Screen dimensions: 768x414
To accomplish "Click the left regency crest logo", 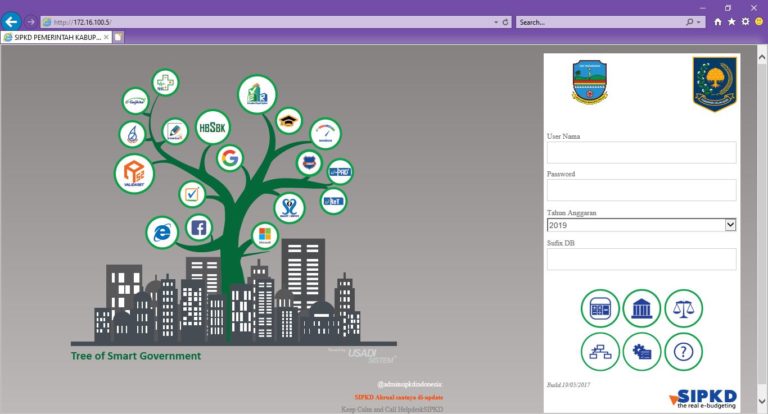I will click(589, 82).
